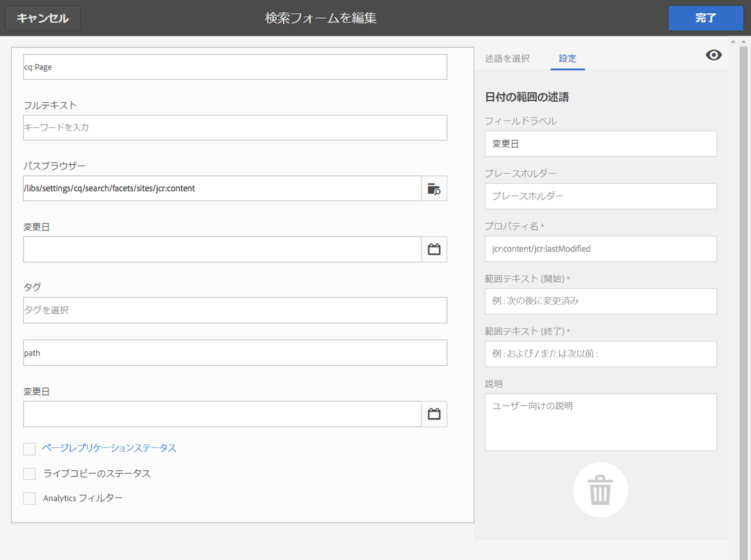Click the タグ field label
This screenshot has height=560, width=751.
point(33,287)
